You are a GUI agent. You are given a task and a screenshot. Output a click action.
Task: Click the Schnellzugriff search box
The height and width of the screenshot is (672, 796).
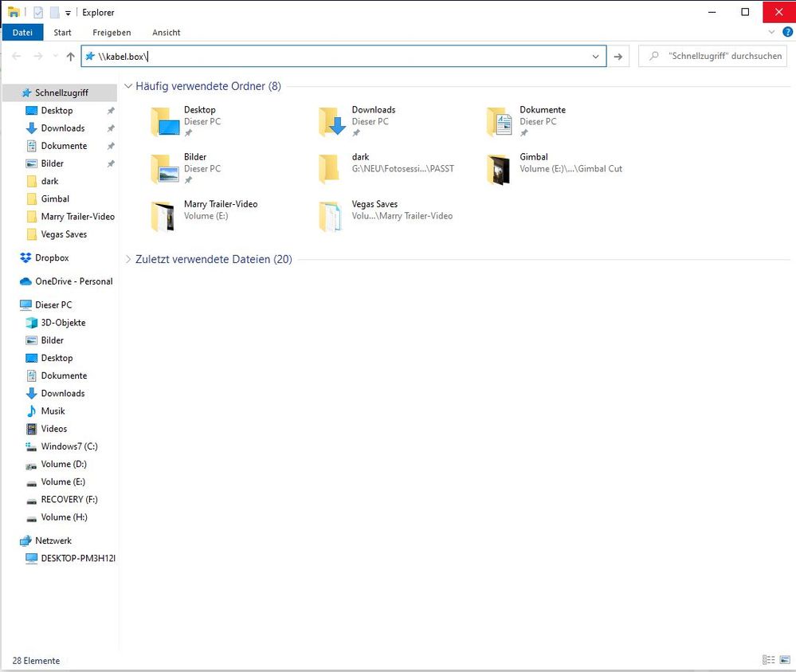(712, 57)
